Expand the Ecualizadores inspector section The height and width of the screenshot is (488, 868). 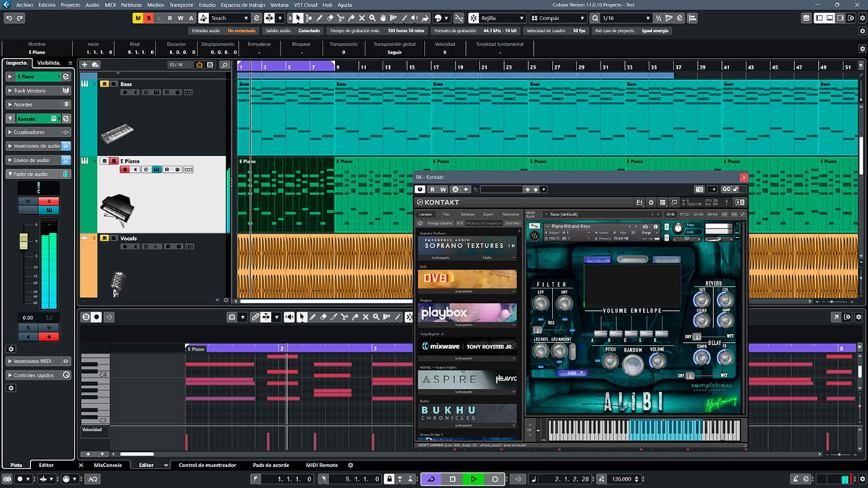[38, 132]
